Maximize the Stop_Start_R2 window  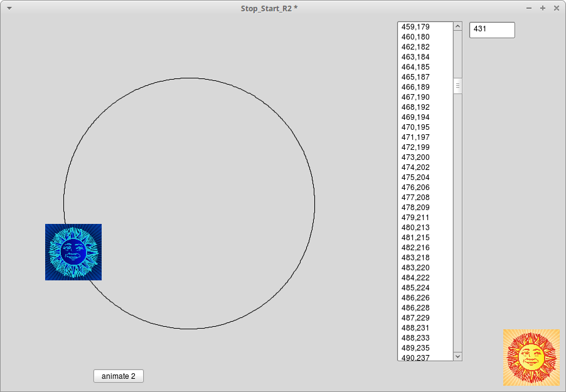[x=542, y=8]
